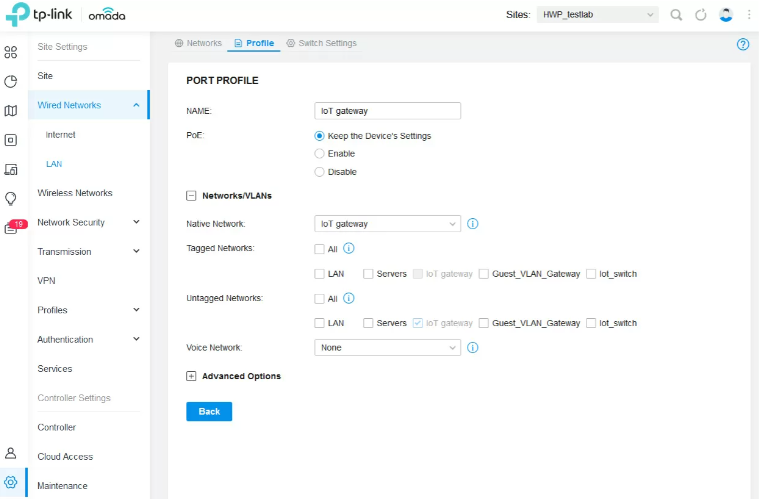This screenshot has height=499, width=761.
Task: Click the Back button
Action: [x=209, y=411]
